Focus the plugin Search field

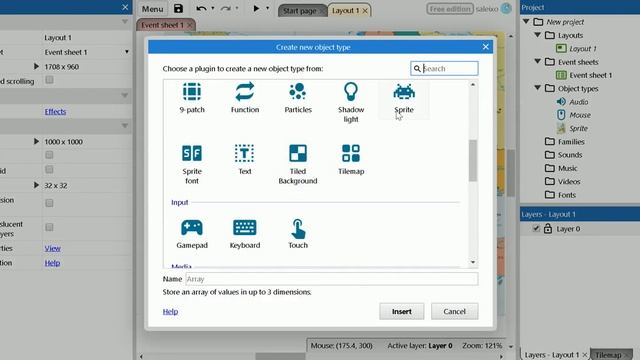pyautogui.click(x=444, y=68)
